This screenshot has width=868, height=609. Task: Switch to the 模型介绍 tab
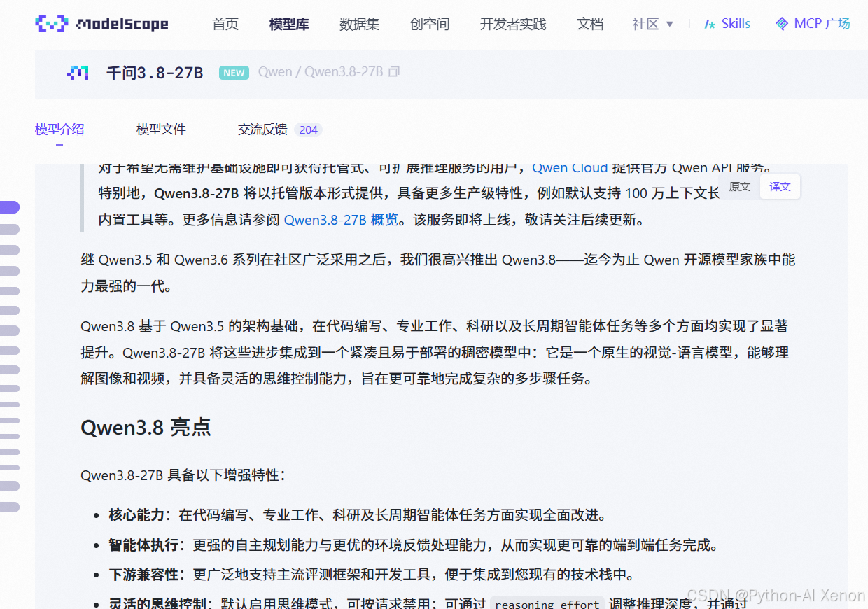pos(59,129)
